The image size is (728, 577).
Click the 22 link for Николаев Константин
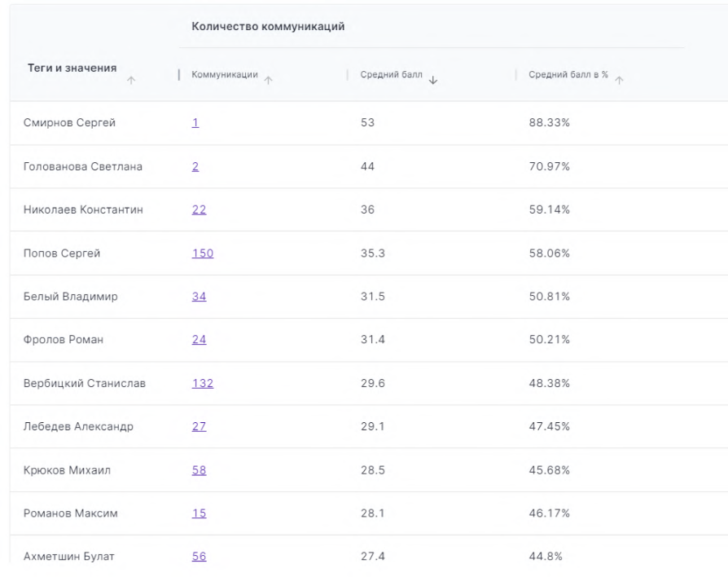(x=199, y=209)
